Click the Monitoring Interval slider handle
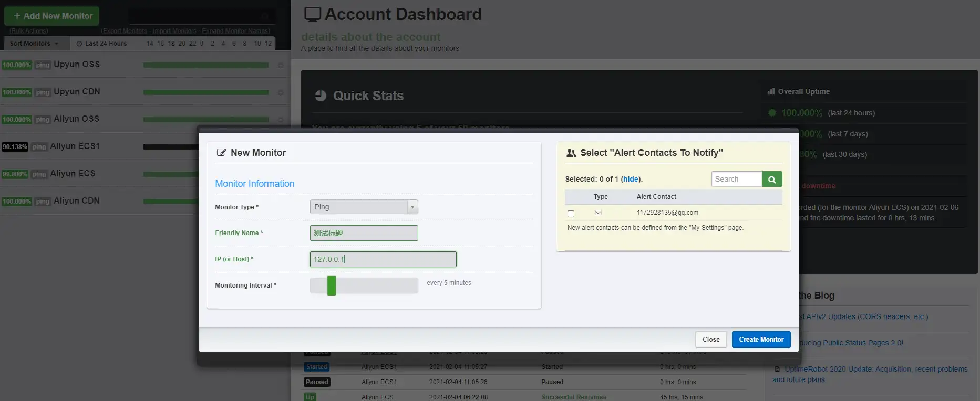The width and height of the screenshot is (980, 401). [332, 286]
